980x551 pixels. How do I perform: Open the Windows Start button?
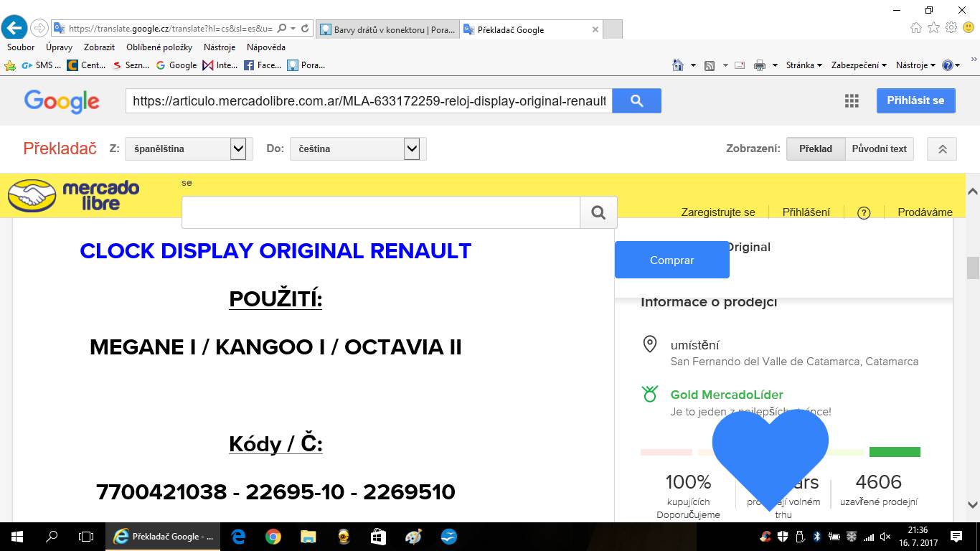coord(17,536)
